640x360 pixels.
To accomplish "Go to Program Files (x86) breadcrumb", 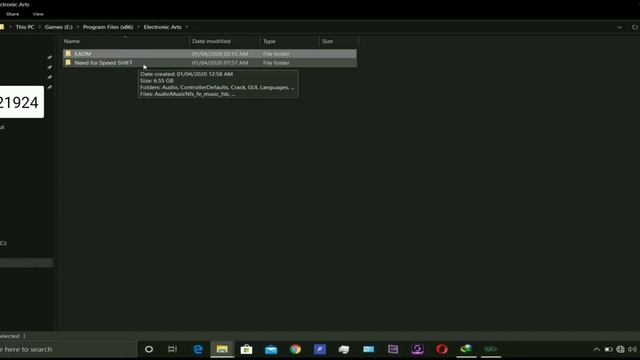I will click(108, 27).
